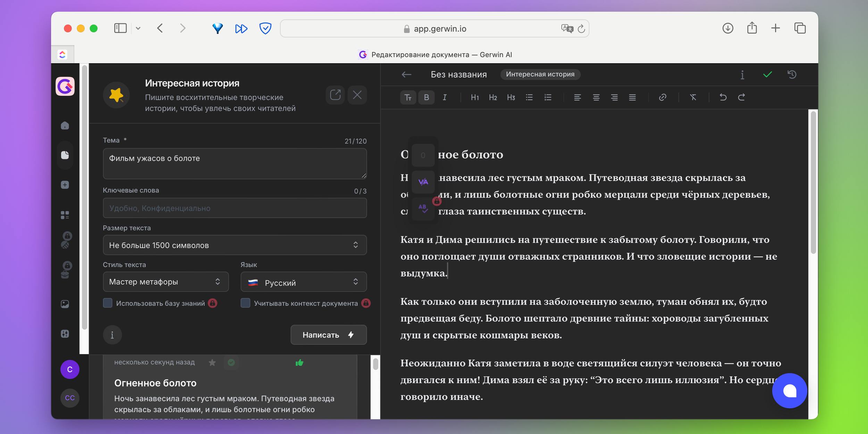The width and height of the screenshot is (868, 434).
Task: Click the VA rewrite floating tool
Action: [x=423, y=182]
